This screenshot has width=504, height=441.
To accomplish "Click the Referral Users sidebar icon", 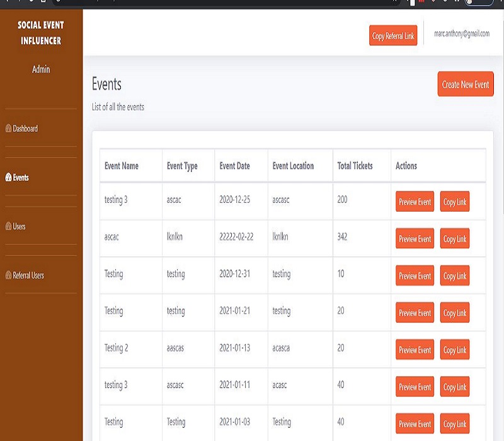I will pos(8,275).
